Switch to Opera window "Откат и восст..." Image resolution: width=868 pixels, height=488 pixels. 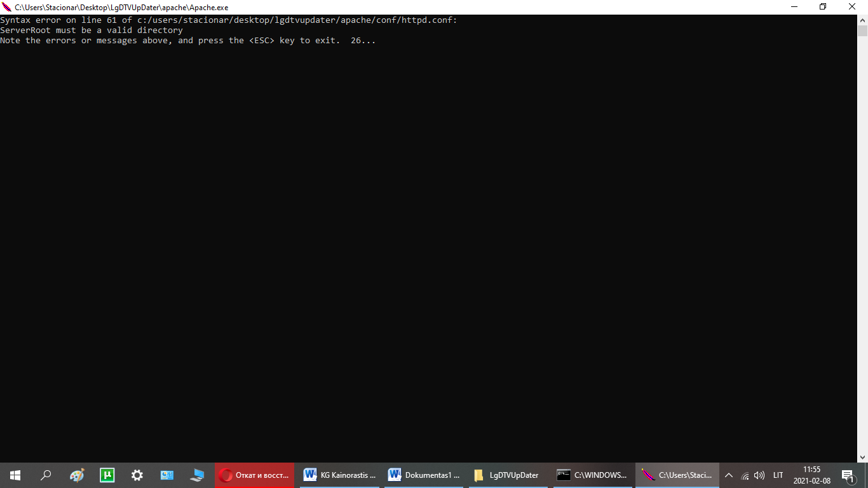255,475
